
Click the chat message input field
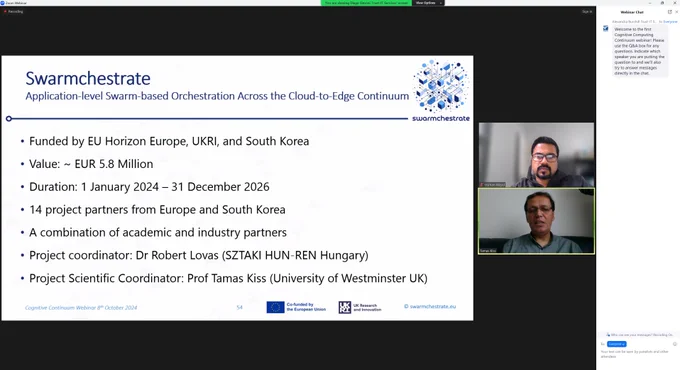coord(635,354)
